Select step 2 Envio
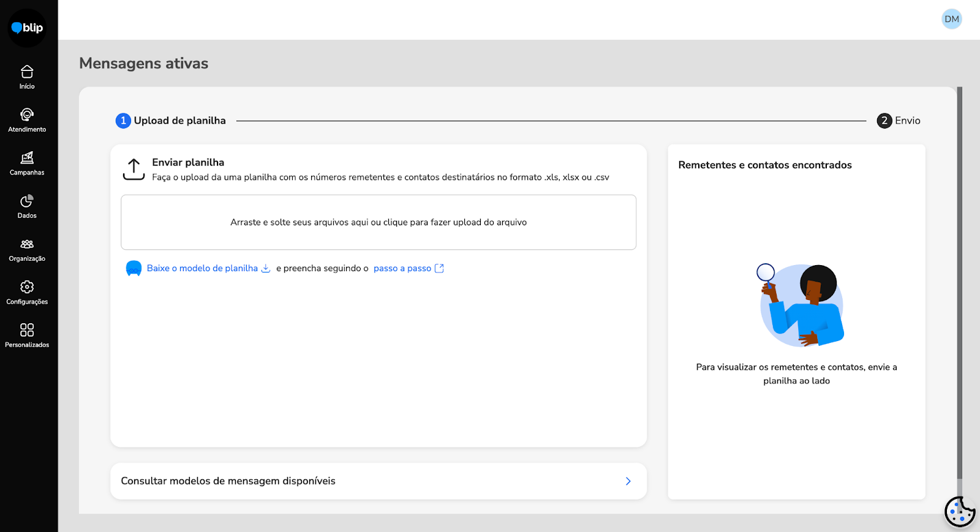Viewport: 980px width, 532px height. pyautogui.click(x=899, y=121)
